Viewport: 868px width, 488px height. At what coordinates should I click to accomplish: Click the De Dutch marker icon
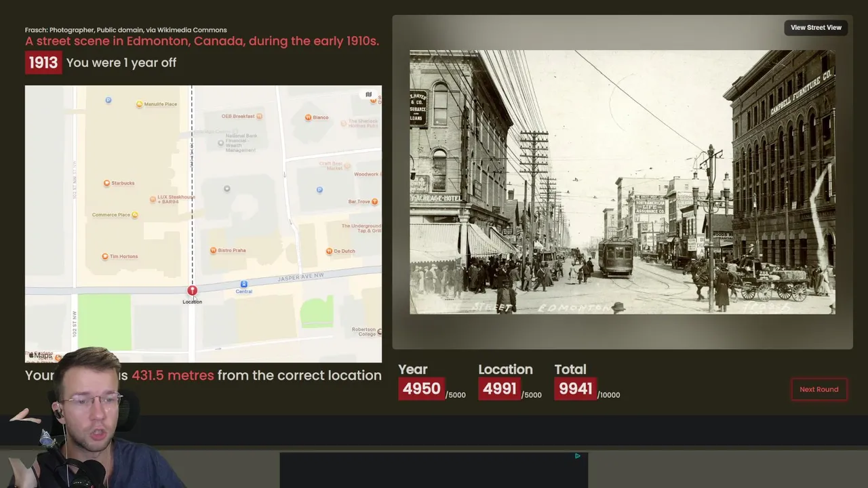click(x=329, y=251)
